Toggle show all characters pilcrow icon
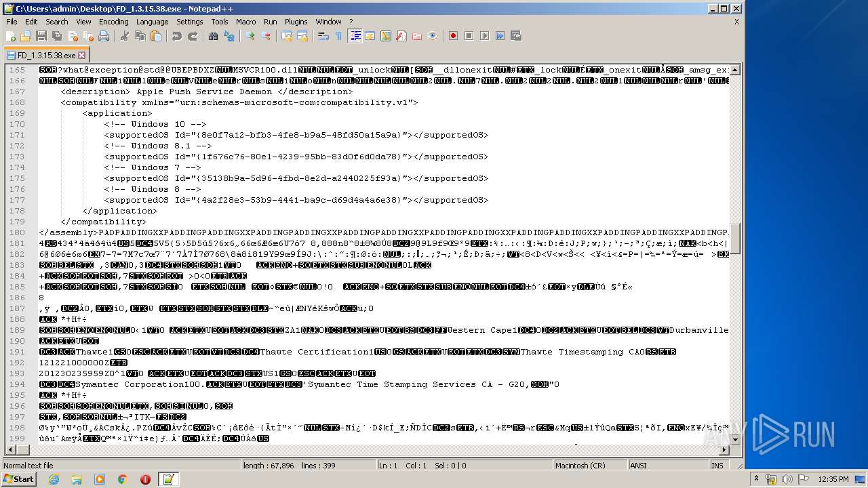Image resolution: width=868 pixels, height=488 pixels. click(x=338, y=36)
